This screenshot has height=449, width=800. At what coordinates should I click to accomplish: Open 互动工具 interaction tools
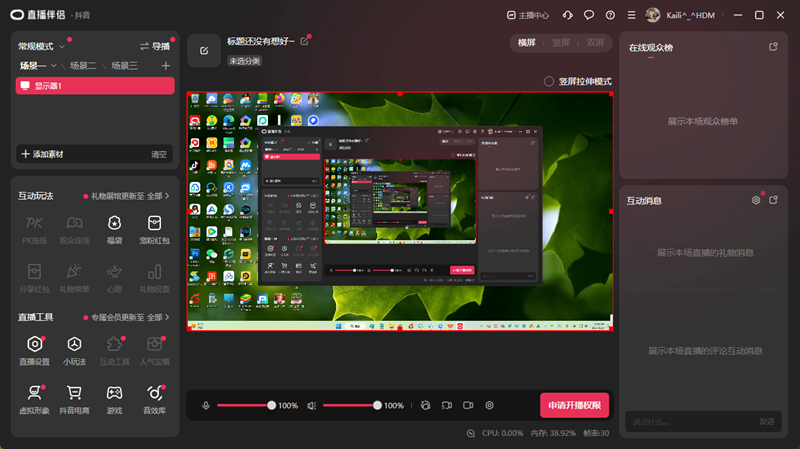[114, 351]
